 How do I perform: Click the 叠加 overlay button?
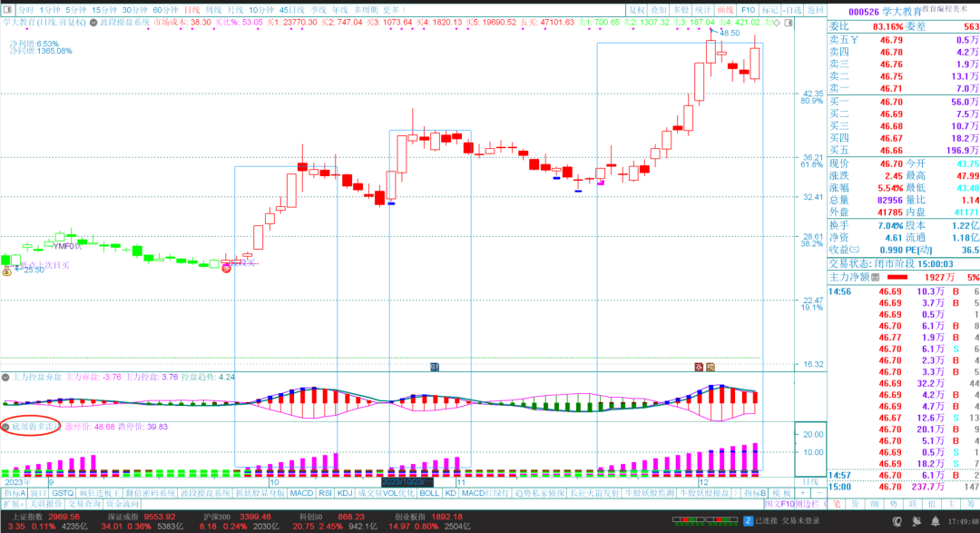point(659,10)
